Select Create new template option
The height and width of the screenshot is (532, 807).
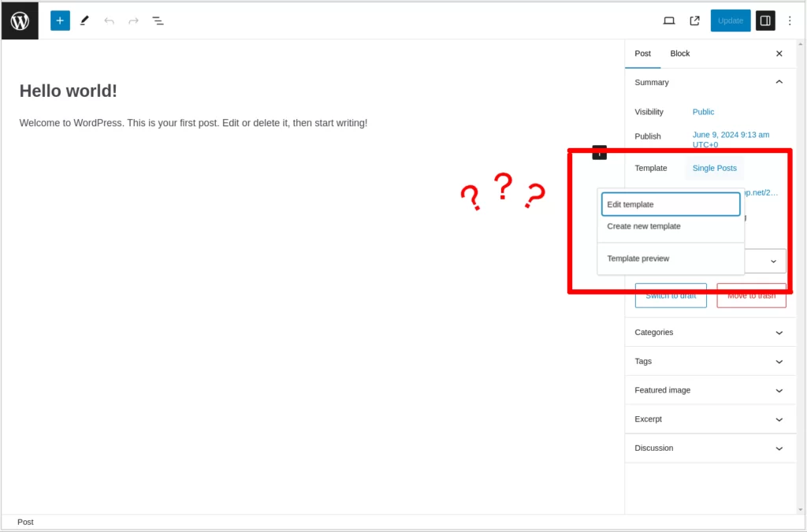[644, 226]
